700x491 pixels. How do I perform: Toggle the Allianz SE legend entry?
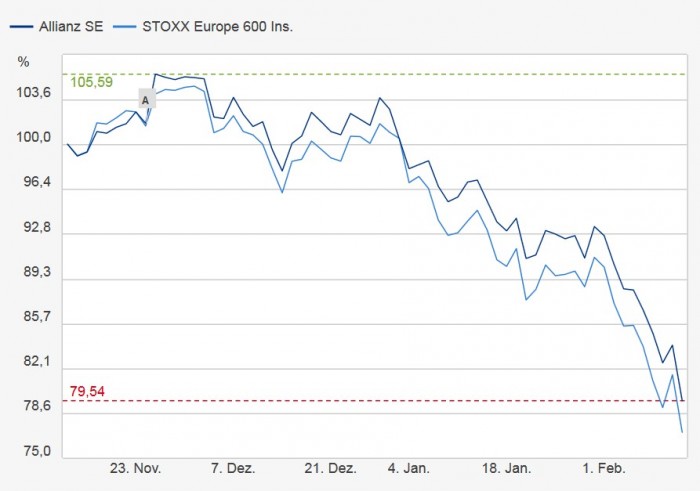coord(68,23)
